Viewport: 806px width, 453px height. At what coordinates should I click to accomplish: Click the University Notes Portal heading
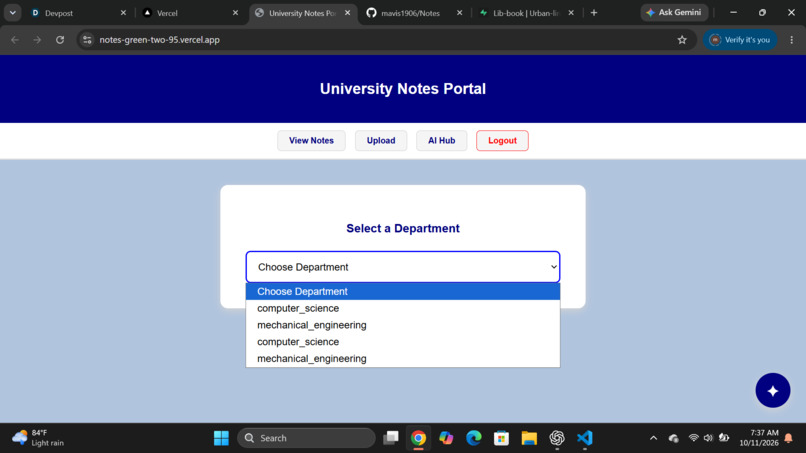pyautogui.click(x=403, y=89)
